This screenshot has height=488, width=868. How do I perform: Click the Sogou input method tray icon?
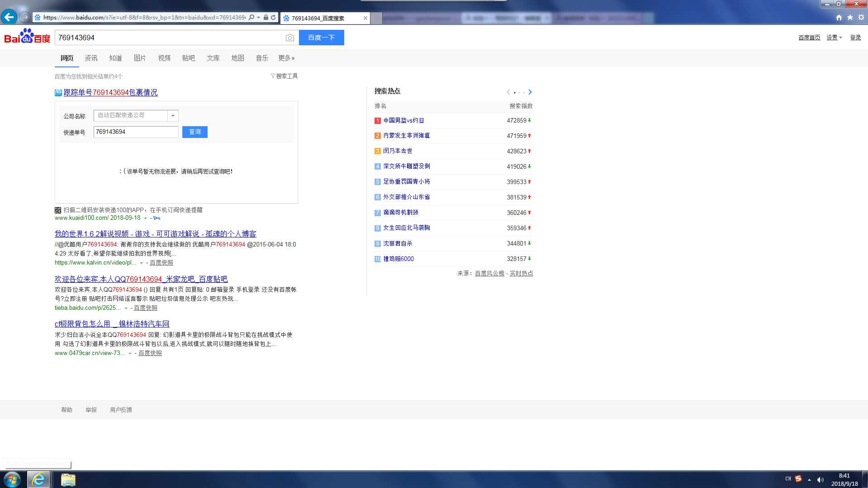click(798, 479)
